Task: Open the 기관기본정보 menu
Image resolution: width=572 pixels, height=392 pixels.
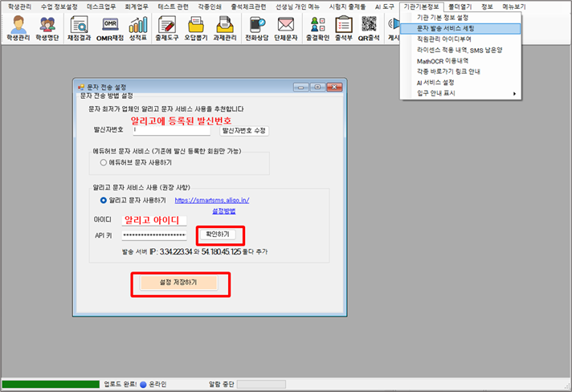Action: coord(421,6)
